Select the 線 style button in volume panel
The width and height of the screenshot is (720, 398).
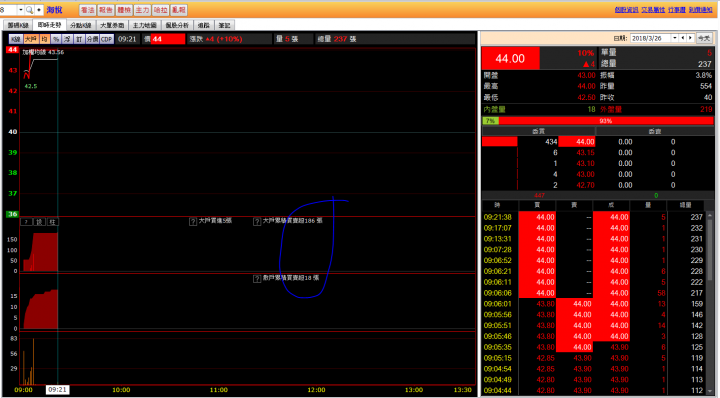coord(40,222)
